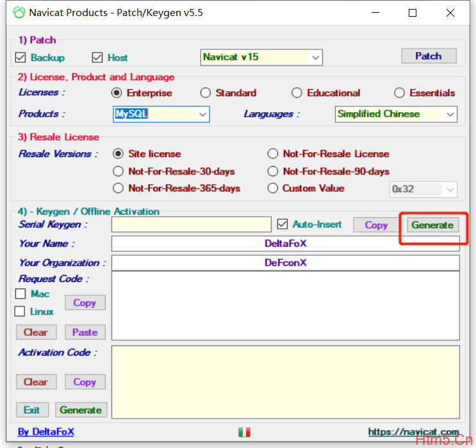The image size is (476, 448).
Task: Click the Your Organization field with DeFconX
Action: [285, 263]
